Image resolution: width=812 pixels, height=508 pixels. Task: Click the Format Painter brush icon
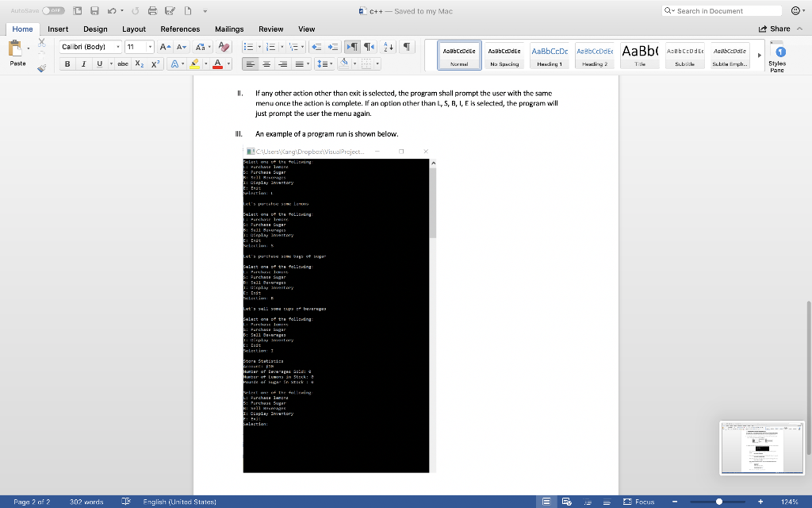[x=42, y=67]
